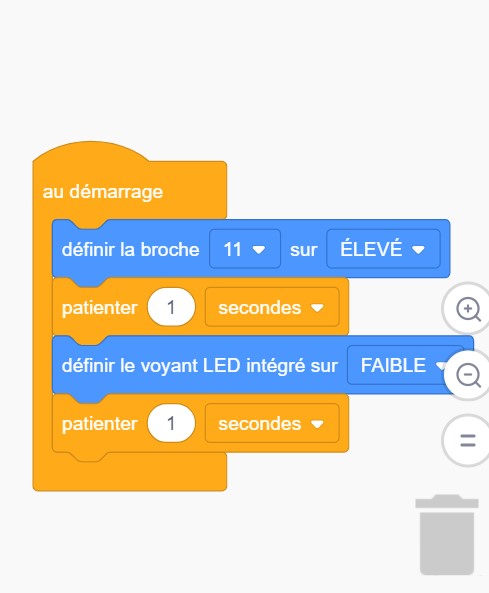The image size is (489, 593).
Task: Open the pin number 11 dropdown
Action: [245, 249]
